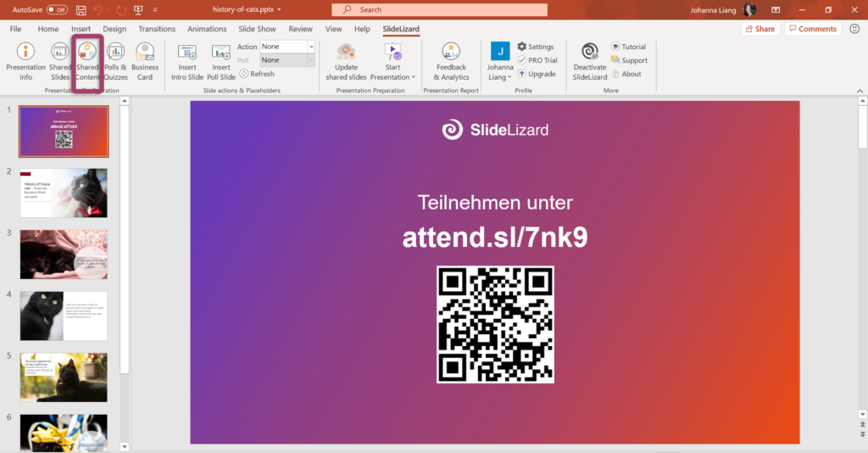This screenshot has width=868, height=453.
Task: Click the QR code on slide
Action: [495, 325]
